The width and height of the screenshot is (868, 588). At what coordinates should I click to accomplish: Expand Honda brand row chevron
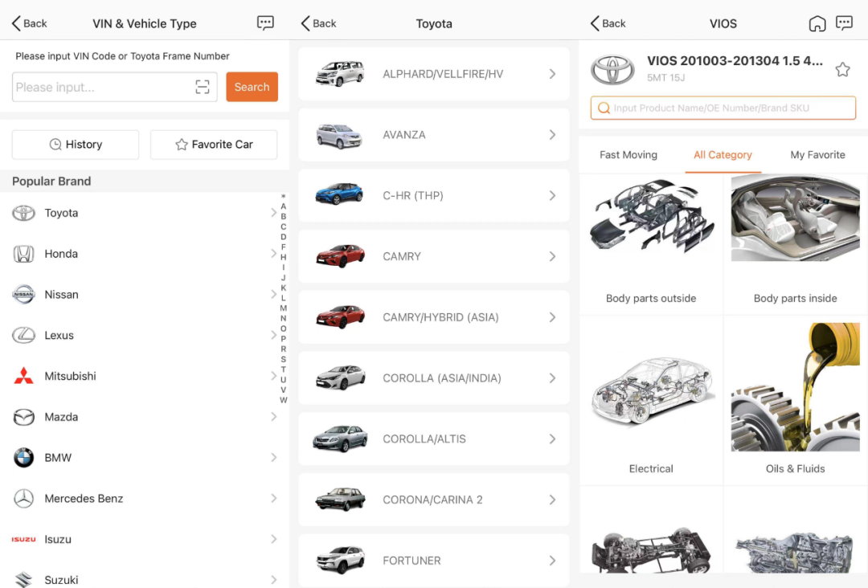pos(273,254)
